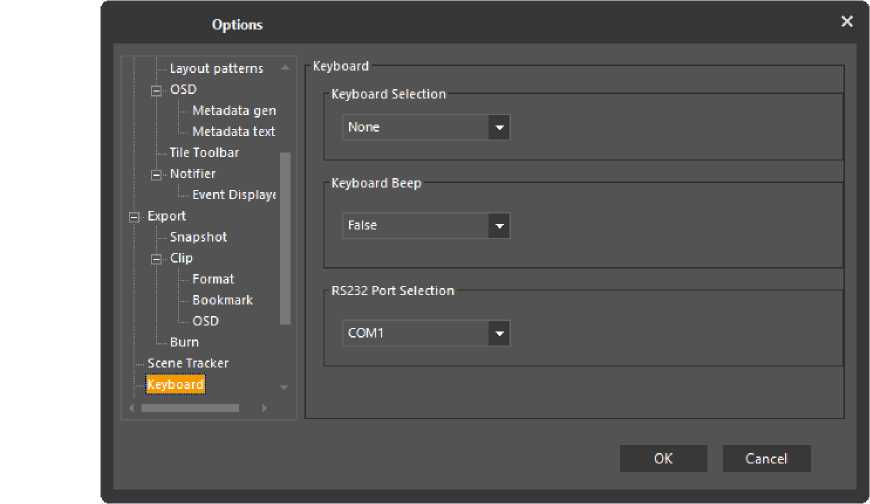Select Layout patterns in the tree
This screenshot has width=870, height=504.
tap(216, 69)
